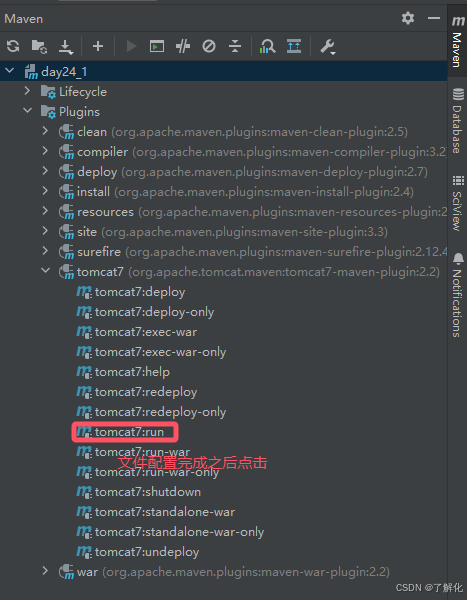Expand the compiler plugin node
This screenshot has width=467, height=600.
click(45, 151)
